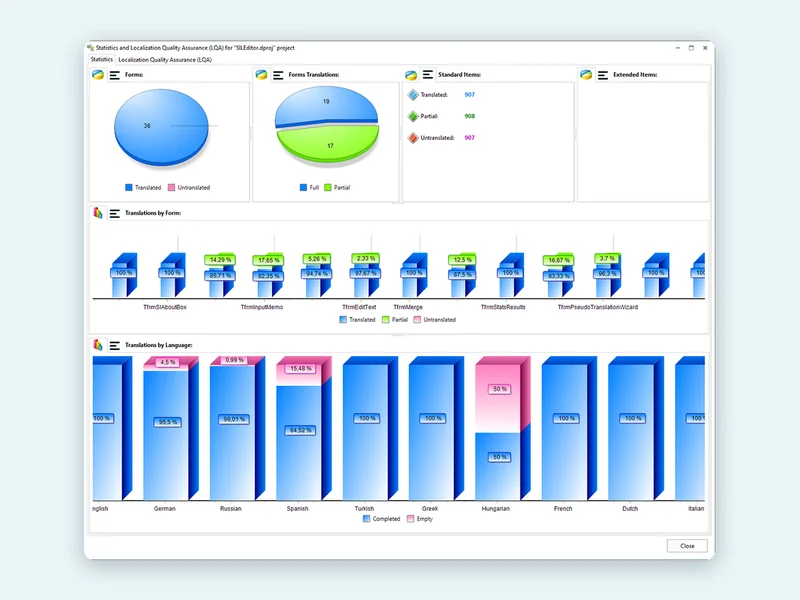800x600 pixels.
Task: Click the bar chart icon beside Translations by Form
Action: (x=98, y=213)
